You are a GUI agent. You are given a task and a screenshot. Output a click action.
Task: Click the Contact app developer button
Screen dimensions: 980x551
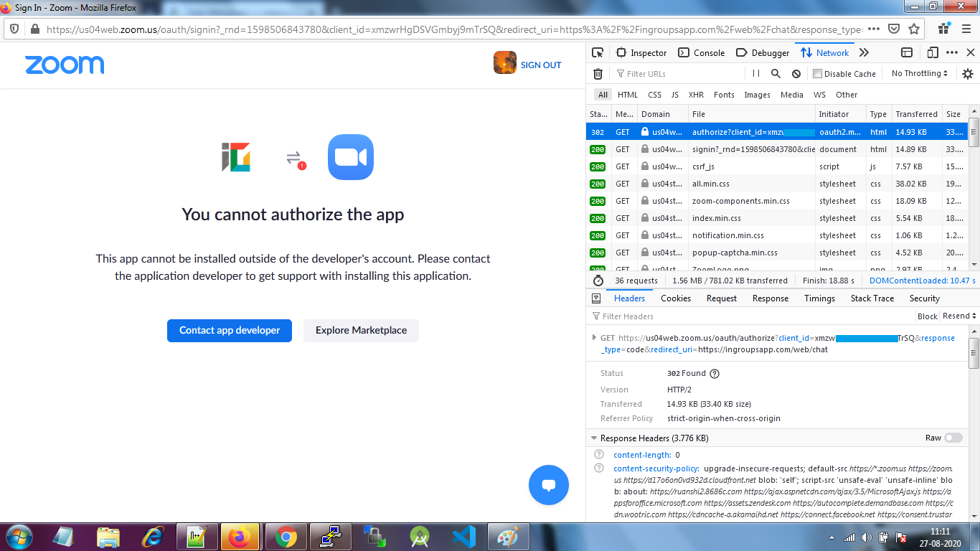tap(230, 330)
